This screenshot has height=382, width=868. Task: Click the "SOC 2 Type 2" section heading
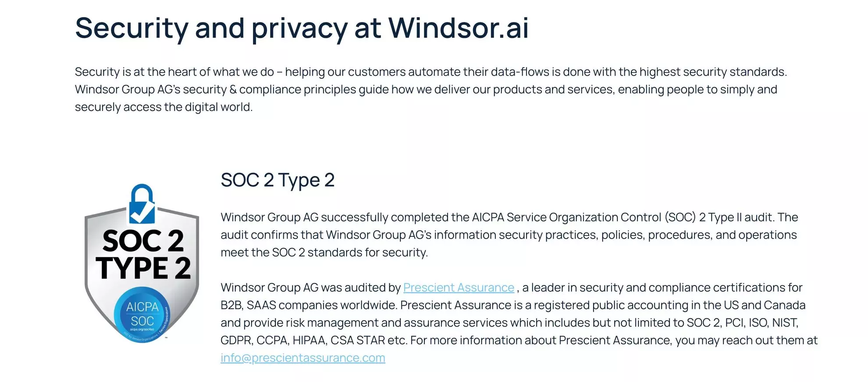[277, 180]
